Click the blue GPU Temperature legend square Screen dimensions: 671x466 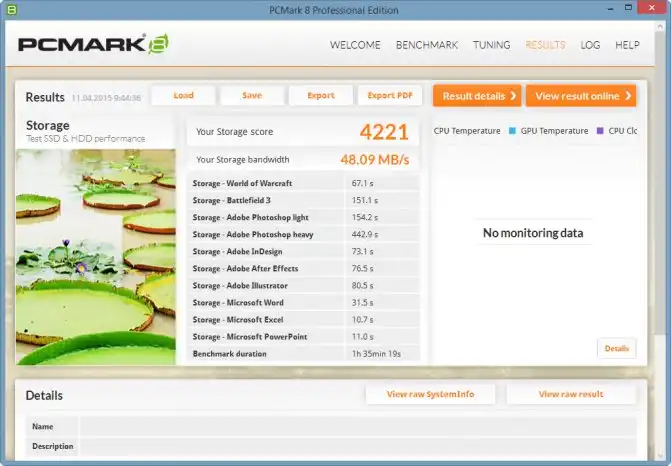pos(512,131)
